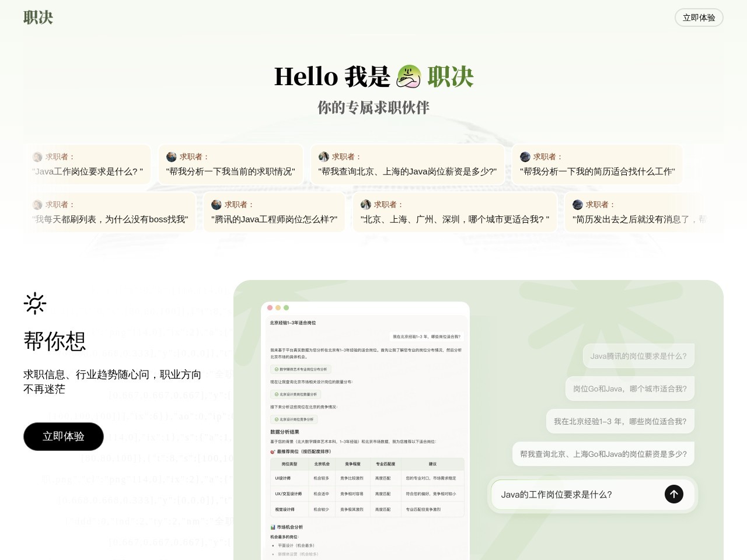Select suggestion 'Java腾讯的岗位要求是什么?'

click(x=638, y=356)
